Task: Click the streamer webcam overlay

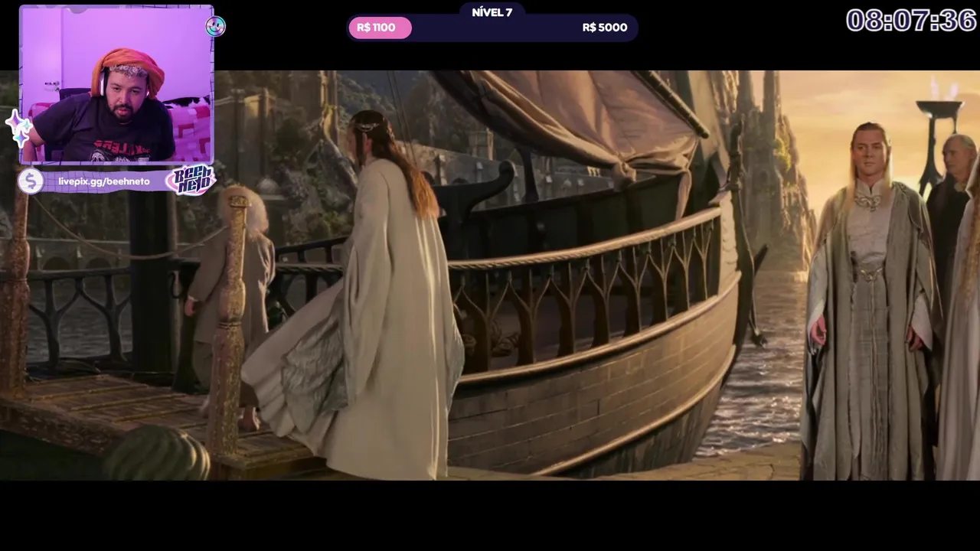Action: click(116, 84)
